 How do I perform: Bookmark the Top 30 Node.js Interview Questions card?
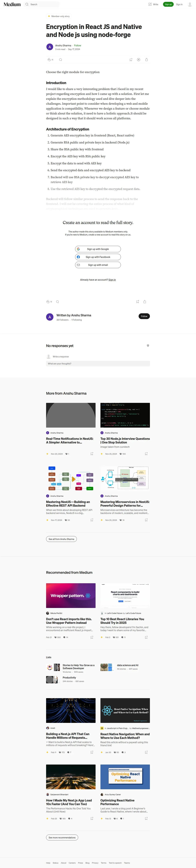coord(146,454)
